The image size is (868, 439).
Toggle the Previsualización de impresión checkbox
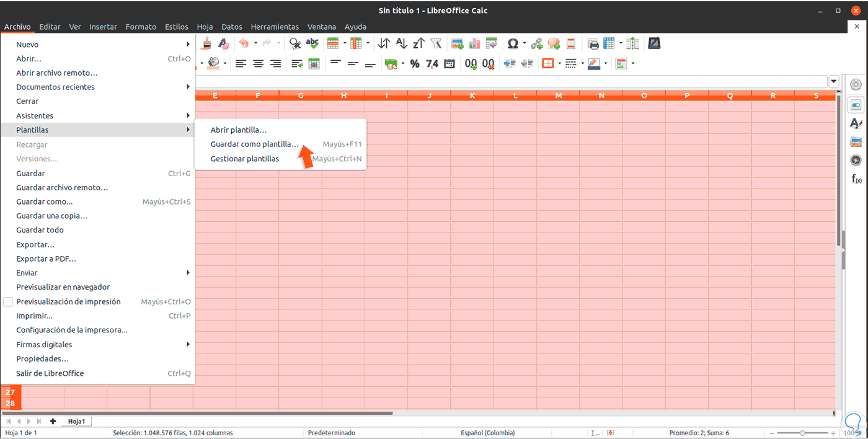[x=8, y=301]
